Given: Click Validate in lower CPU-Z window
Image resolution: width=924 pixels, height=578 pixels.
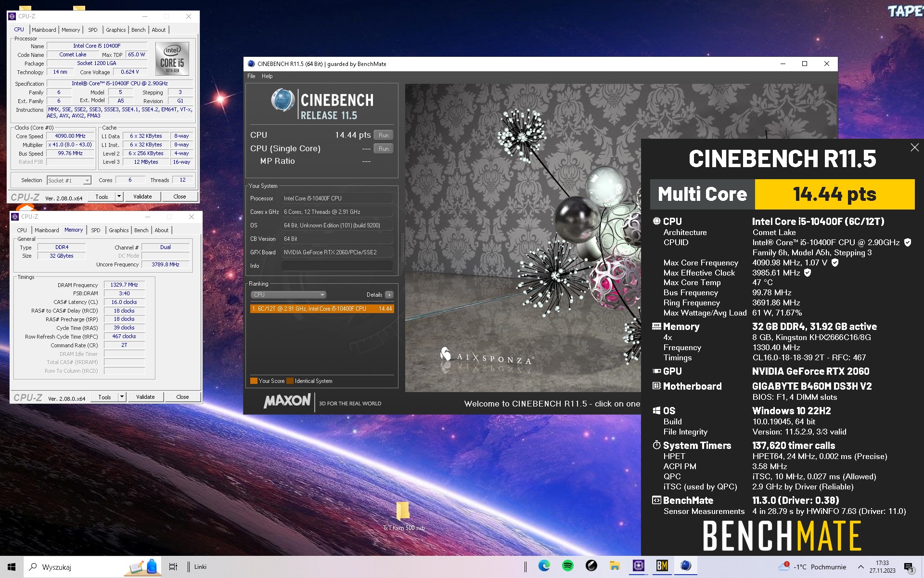Looking at the screenshot, I should (145, 397).
